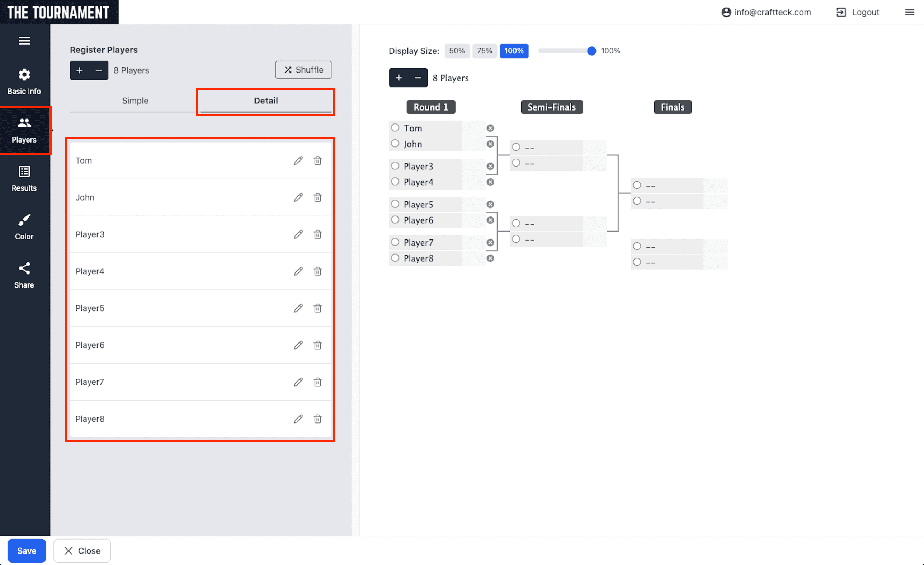Click the pencil edit icon for Tom
The image size is (924, 565).
pos(298,160)
